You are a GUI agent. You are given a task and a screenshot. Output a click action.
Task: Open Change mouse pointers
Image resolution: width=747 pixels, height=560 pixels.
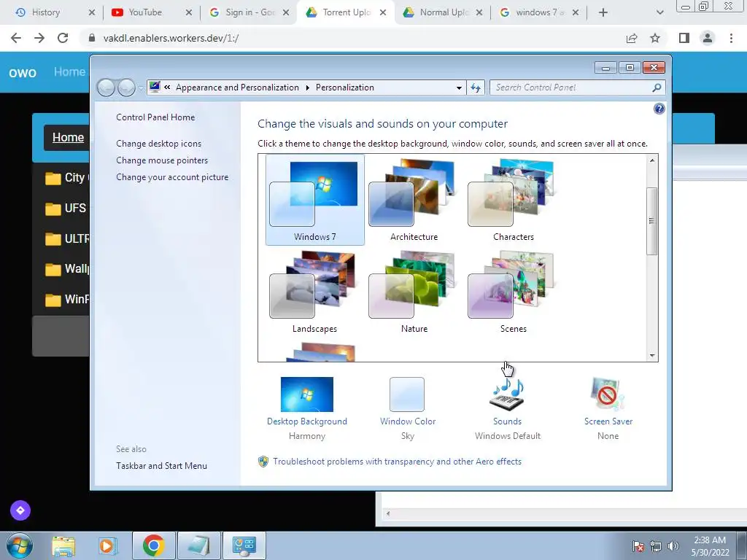click(162, 160)
